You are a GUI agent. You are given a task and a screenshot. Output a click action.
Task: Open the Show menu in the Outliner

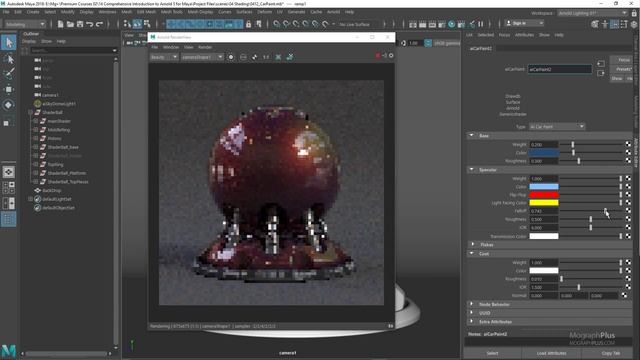pos(47,41)
